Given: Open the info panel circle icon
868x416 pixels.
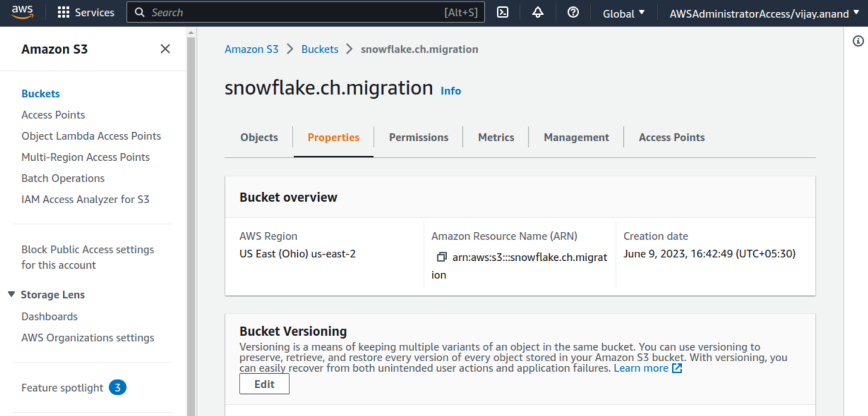Looking at the screenshot, I should tap(858, 41).
